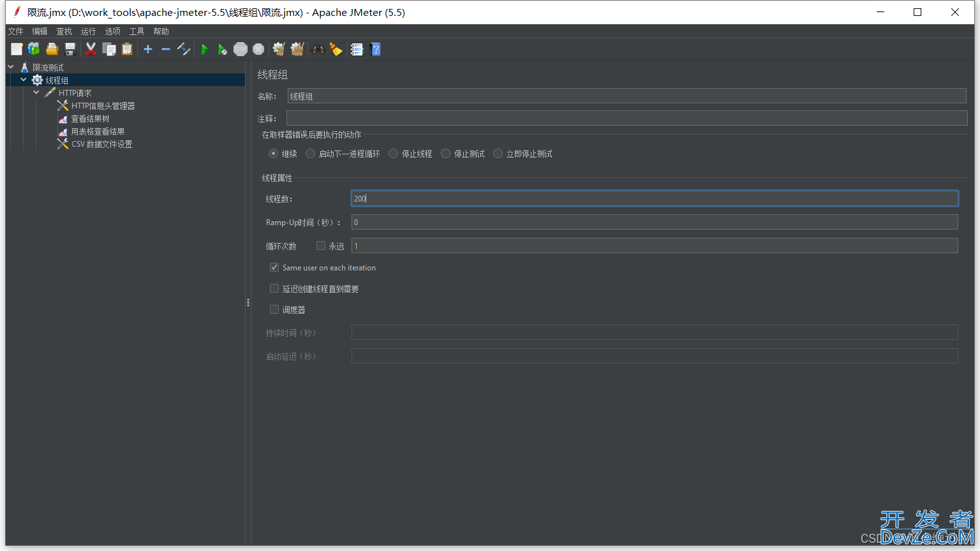Select 启动下一进程循环 radio button
The image size is (980, 551).
point(311,154)
